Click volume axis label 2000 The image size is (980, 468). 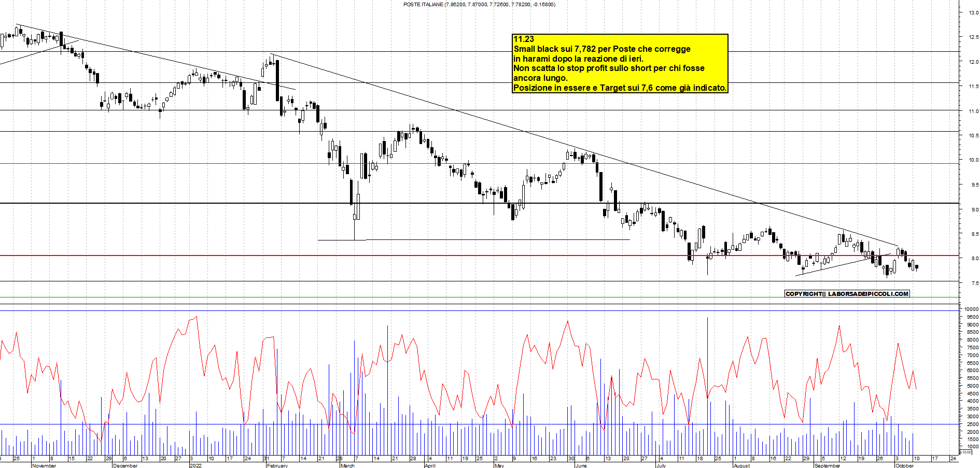click(973, 432)
